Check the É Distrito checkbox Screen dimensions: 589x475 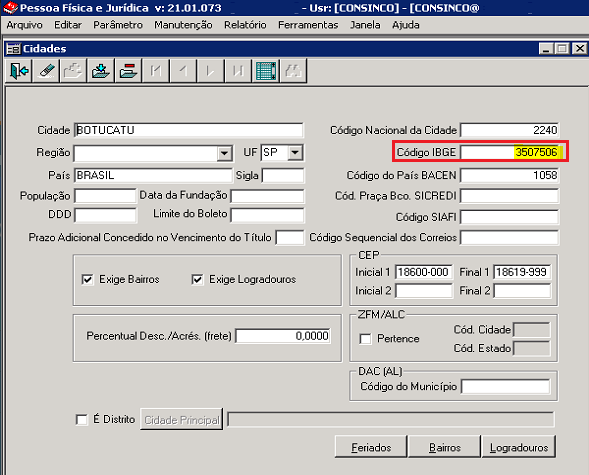[81, 419]
